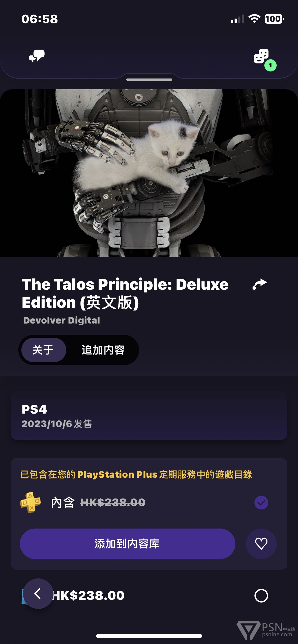The width and height of the screenshot is (298, 644).
Task: Go back using the round chevron button
Action: 38,594
